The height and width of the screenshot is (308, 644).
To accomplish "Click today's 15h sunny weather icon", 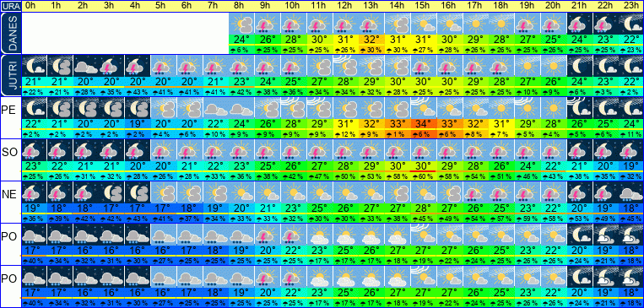I will 424,24.
